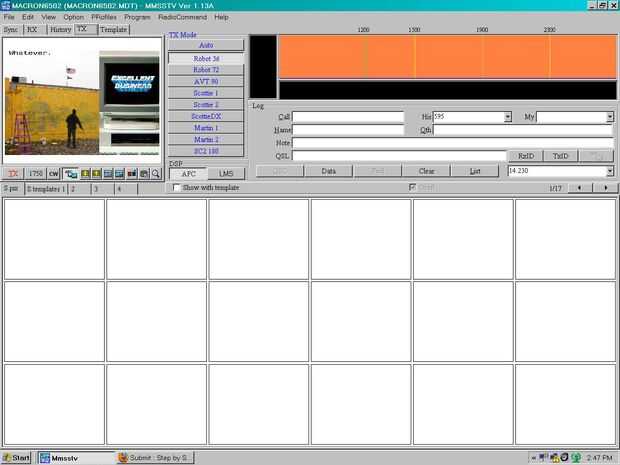Toggle the AFC DSP button
This screenshot has height=465, width=620.
coord(188,174)
